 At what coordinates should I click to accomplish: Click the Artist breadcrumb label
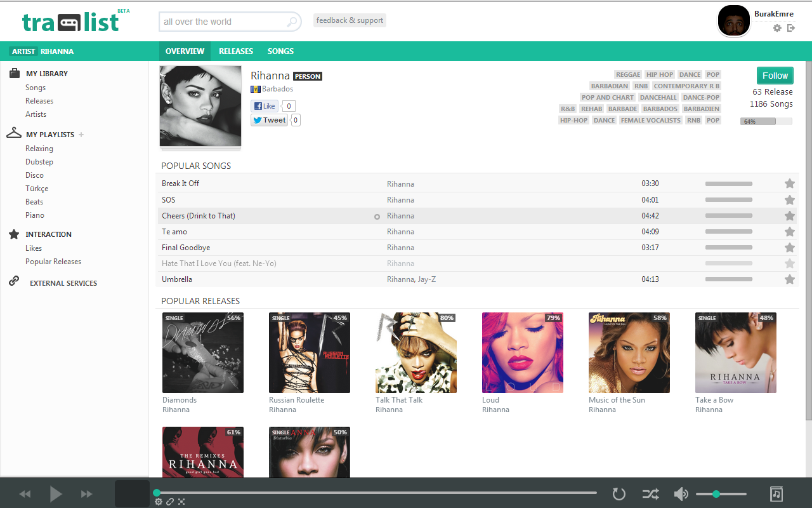23,51
